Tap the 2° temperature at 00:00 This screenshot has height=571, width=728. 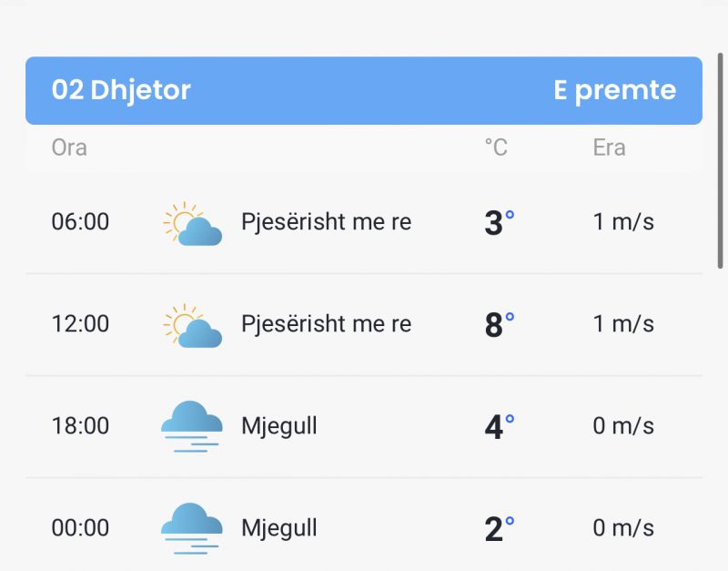point(499,529)
